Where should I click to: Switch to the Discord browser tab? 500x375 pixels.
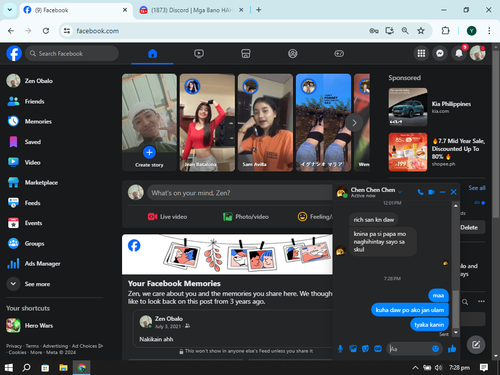(x=191, y=10)
